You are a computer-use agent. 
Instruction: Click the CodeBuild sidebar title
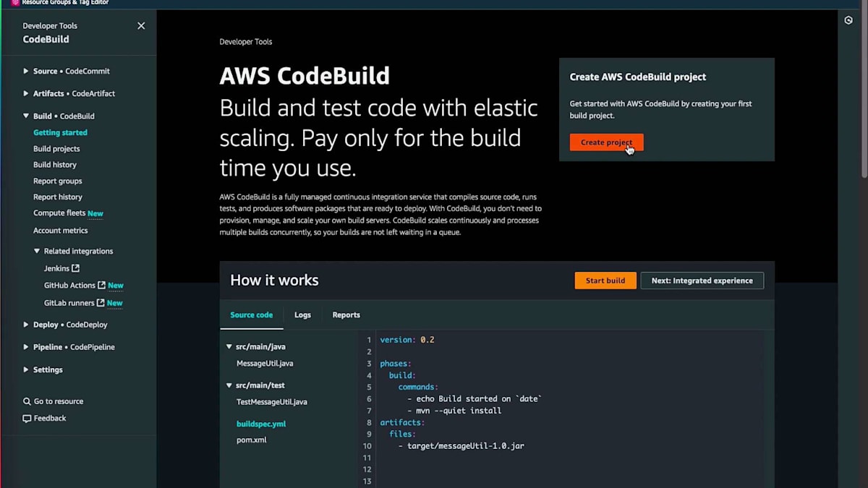click(x=46, y=40)
